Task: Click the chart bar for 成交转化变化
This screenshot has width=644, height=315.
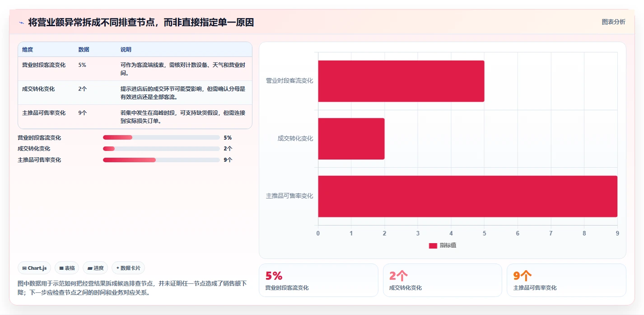Action: 351,138
